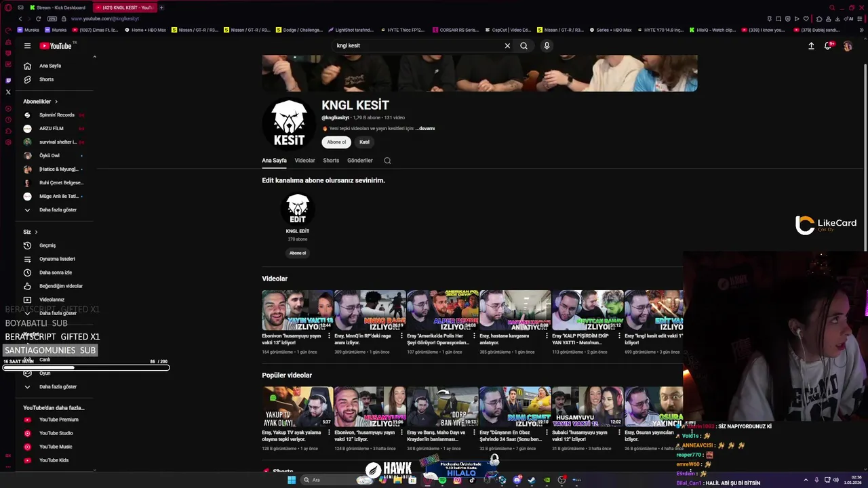Open the upload/create icon in header
This screenshot has width=868, height=488.
tap(811, 45)
